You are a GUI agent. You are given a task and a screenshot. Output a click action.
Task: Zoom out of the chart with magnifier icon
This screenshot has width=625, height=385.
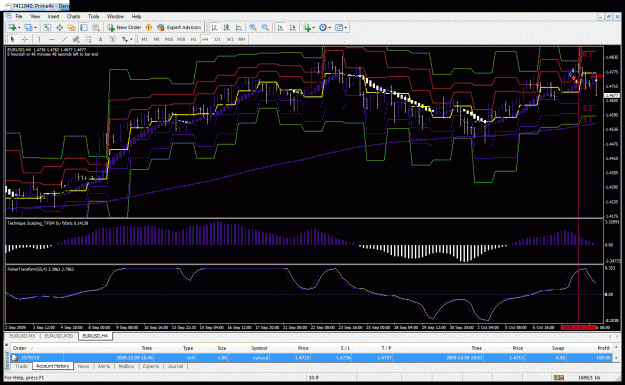[x=265, y=28]
